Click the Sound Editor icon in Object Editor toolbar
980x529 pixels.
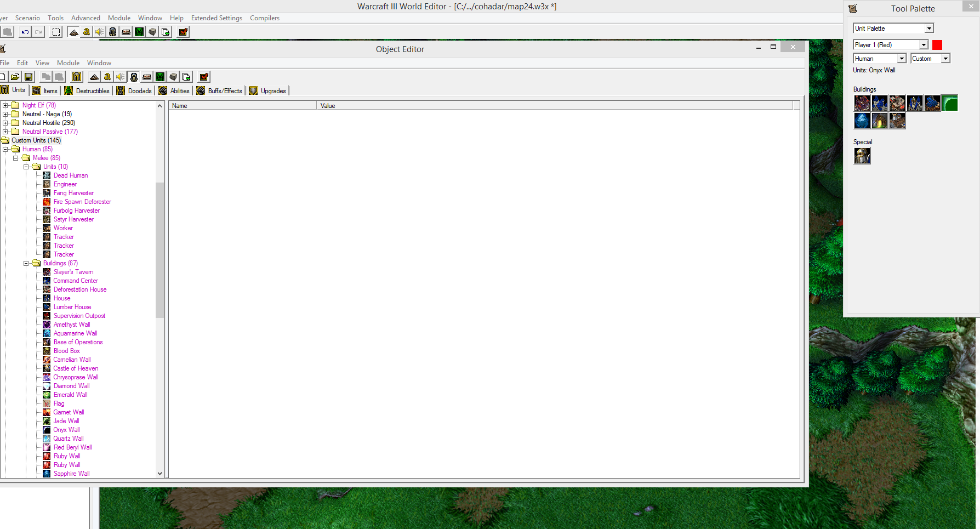coord(120,77)
